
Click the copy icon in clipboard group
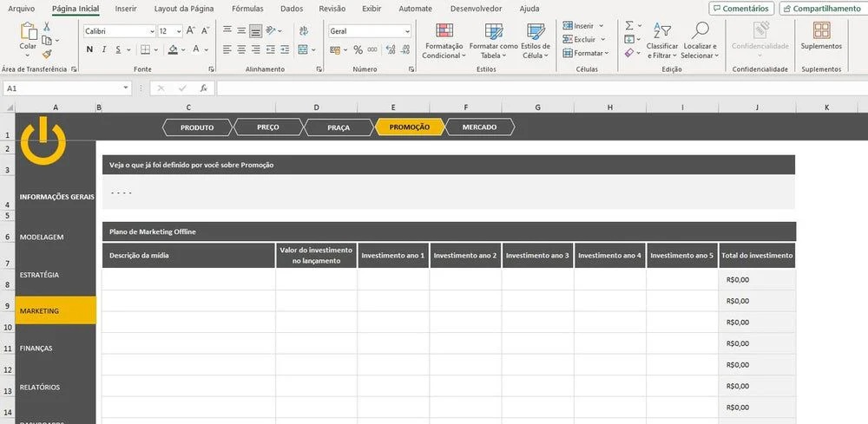click(47, 41)
